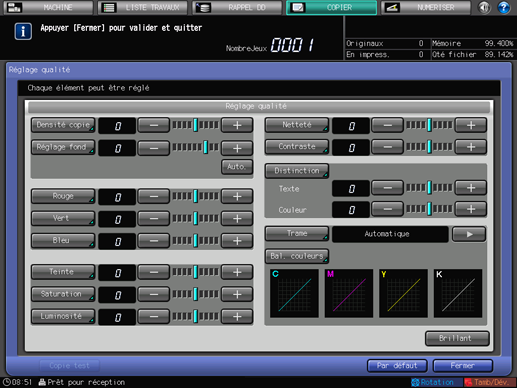Viewport: 517px width, 388px height.
Task: Click Fermer to validate and quit
Action: [463, 366]
